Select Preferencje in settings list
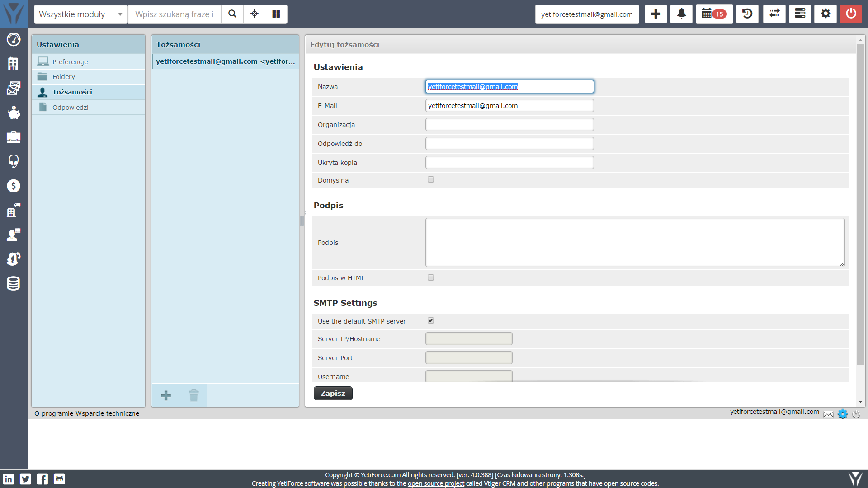 click(89, 61)
